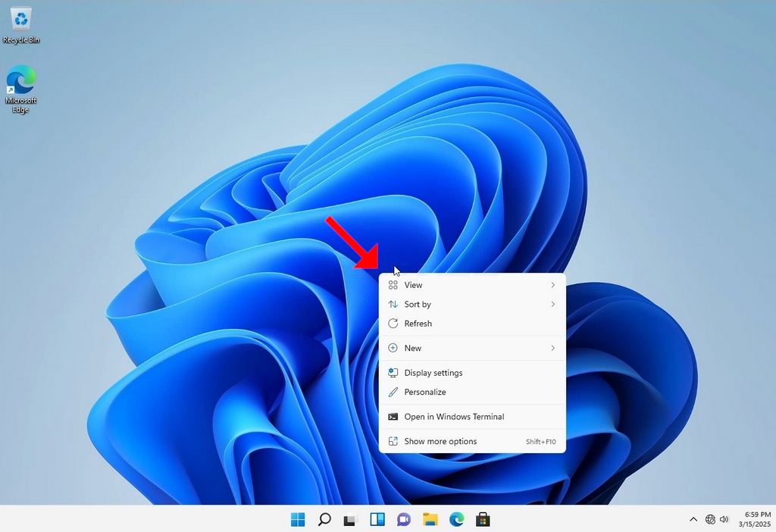Open the Windows Start menu
The width and height of the screenshot is (776, 532).
pos(298,519)
